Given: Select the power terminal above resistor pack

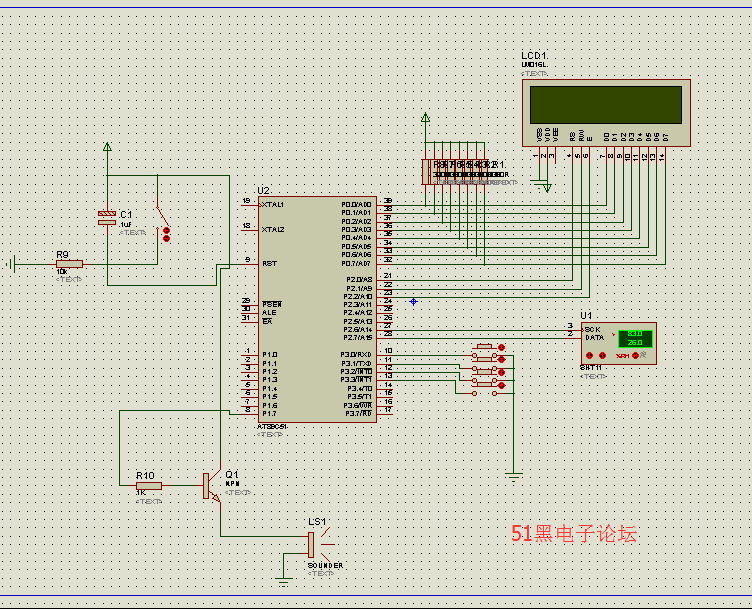Looking at the screenshot, I should click(425, 117).
